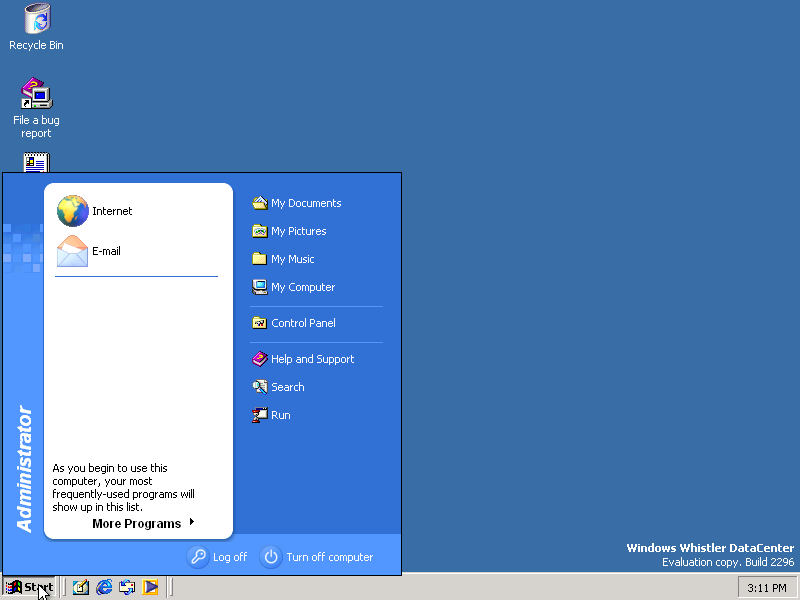The height and width of the screenshot is (600, 800).
Task: Launch Help and Support
Action: [x=311, y=359]
